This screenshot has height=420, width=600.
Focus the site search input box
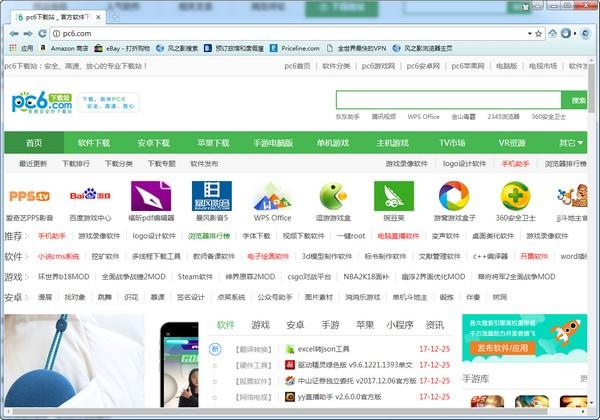448,100
